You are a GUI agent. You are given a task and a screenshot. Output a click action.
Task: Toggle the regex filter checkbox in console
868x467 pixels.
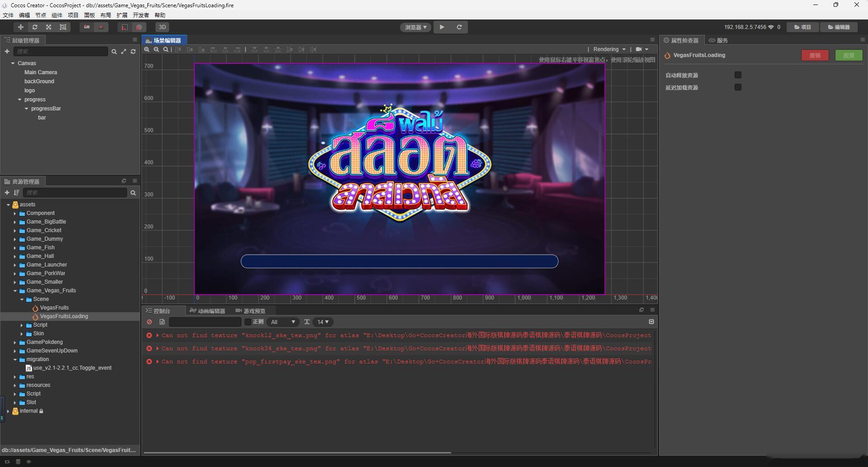[x=248, y=322]
